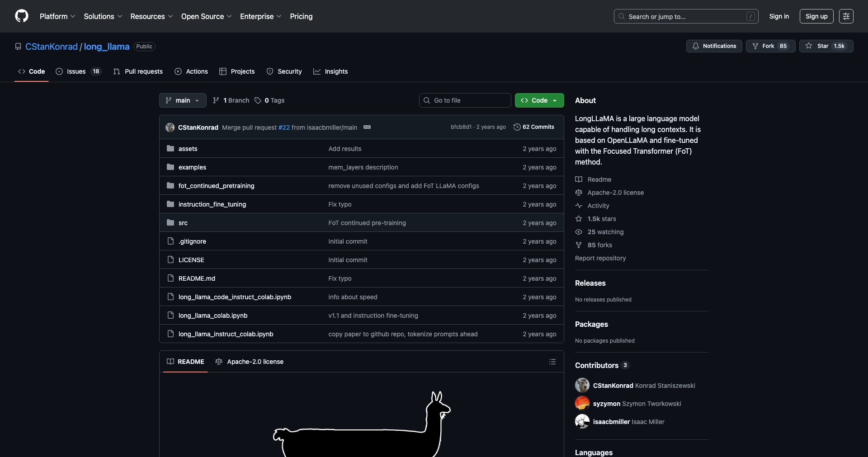Screen dimensions: 868x457
Task: View the 62 Commits history
Action: (534, 127)
